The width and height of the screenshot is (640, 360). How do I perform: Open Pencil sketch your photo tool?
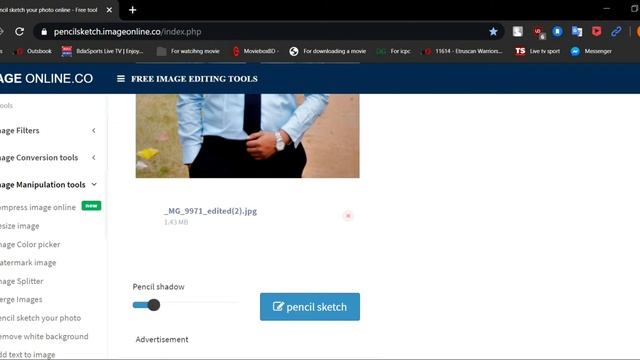coord(40,318)
